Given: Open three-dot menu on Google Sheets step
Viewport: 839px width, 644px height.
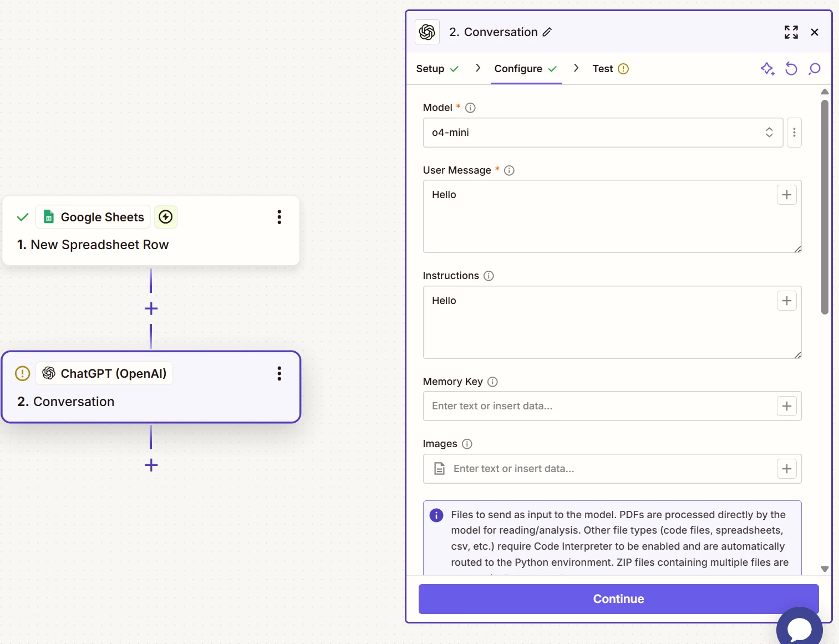Looking at the screenshot, I should pyautogui.click(x=279, y=217).
